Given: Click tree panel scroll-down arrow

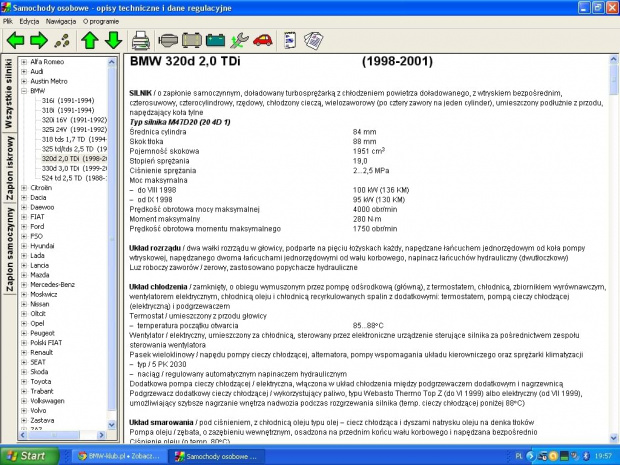Looking at the screenshot, I should [x=112, y=425].
